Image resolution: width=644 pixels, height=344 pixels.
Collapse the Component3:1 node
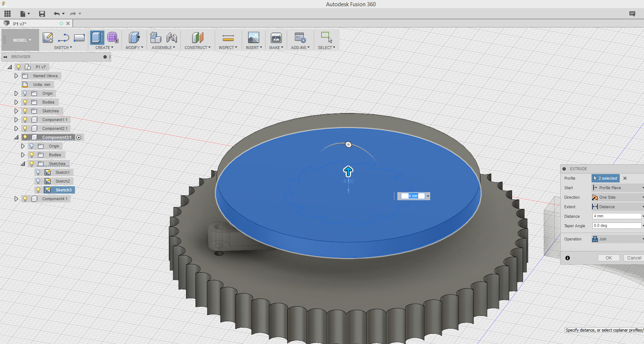pos(16,137)
